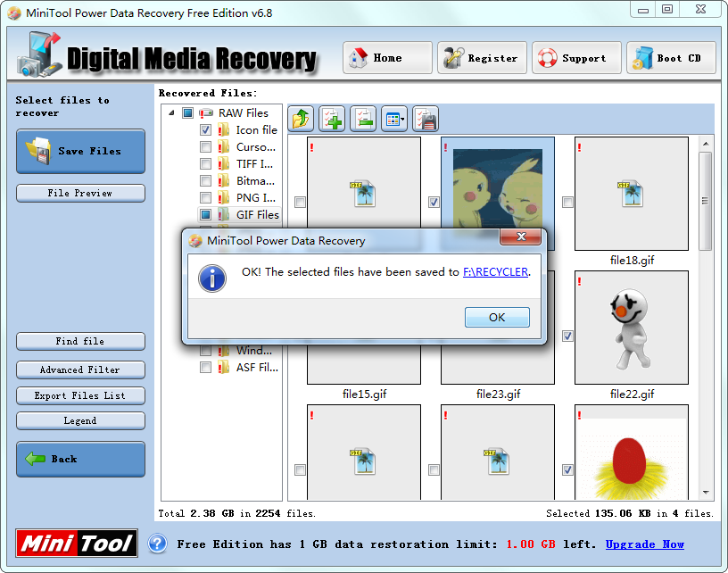Click the MiniTool logo at bottom left
This screenshot has height=573, width=728.
(77, 543)
